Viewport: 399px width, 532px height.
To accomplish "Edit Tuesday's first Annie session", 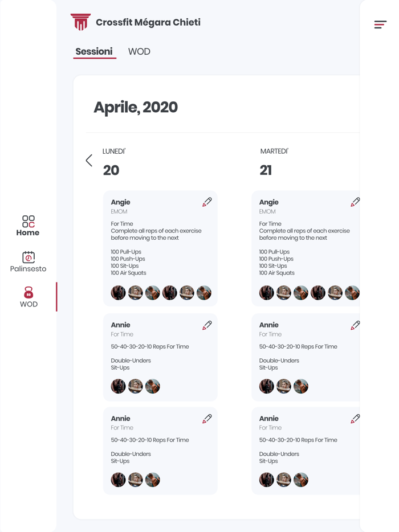I will point(355,325).
